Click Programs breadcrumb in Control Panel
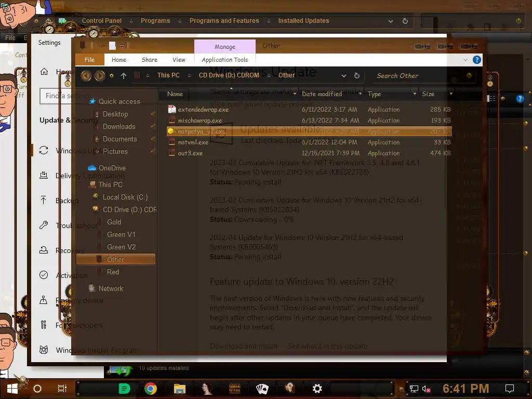532x399 pixels. (x=155, y=21)
